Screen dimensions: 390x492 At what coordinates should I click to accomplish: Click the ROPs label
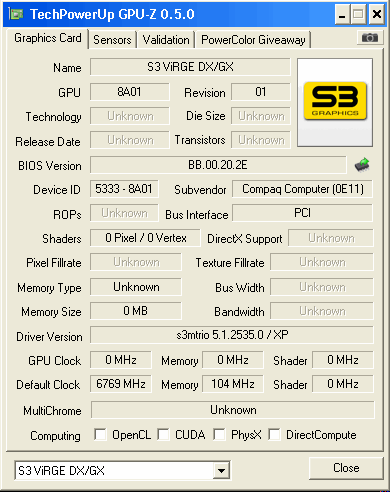pyautogui.click(x=67, y=215)
